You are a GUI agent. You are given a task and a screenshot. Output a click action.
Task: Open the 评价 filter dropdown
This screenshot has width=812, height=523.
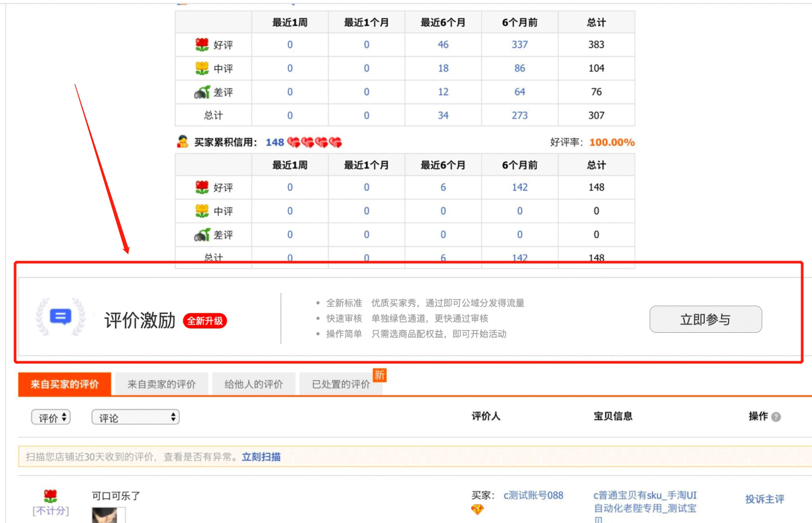click(51, 417)
